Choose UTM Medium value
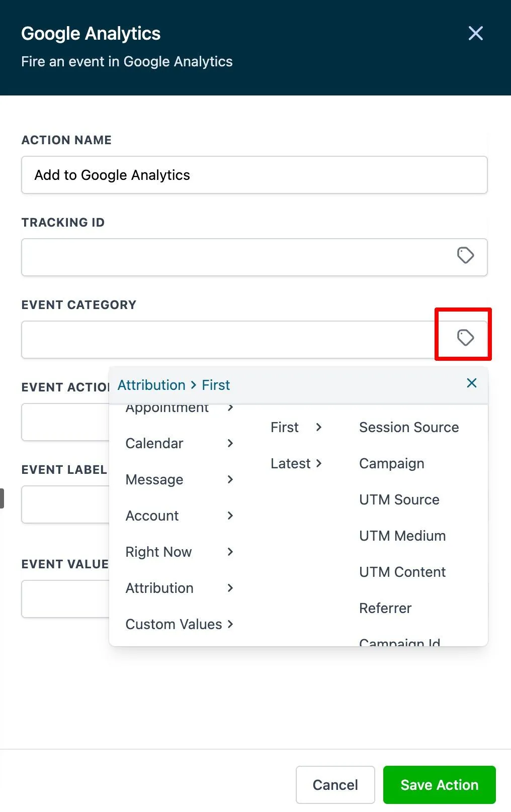Viewport: 511px width, 812px height. [402, 536]
